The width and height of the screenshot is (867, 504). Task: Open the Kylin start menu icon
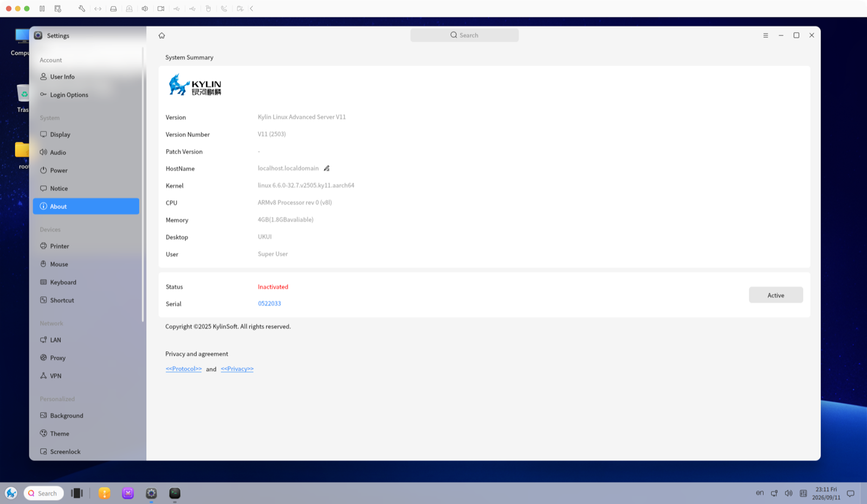click(x=11, y=493)
